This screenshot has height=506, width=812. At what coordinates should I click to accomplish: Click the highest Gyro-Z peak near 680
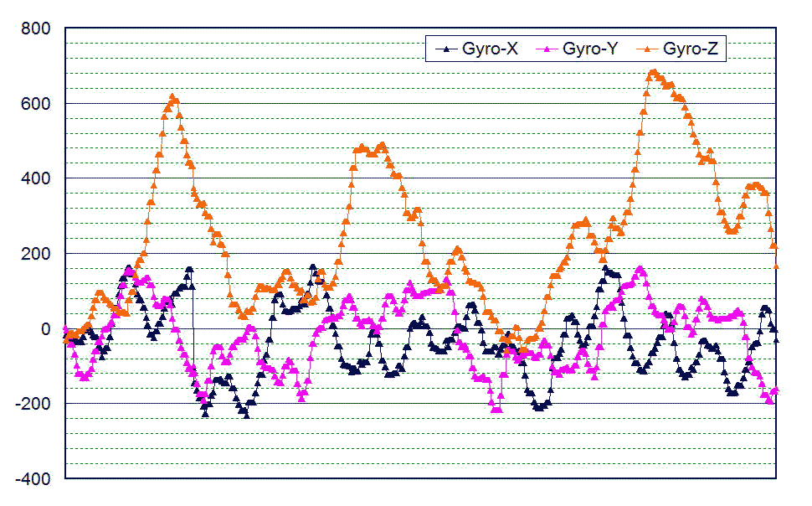point(654,73)
